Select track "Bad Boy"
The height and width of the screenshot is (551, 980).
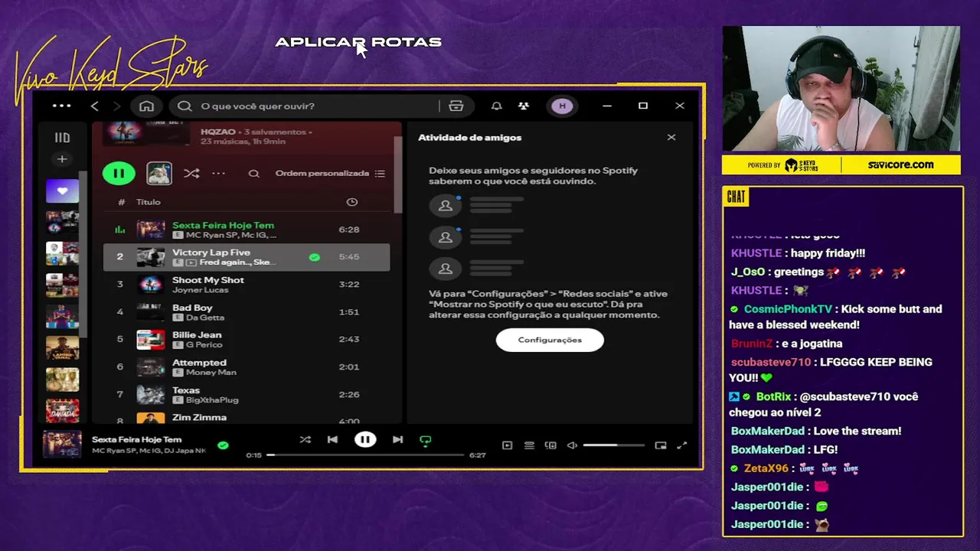tap(247, 312)
